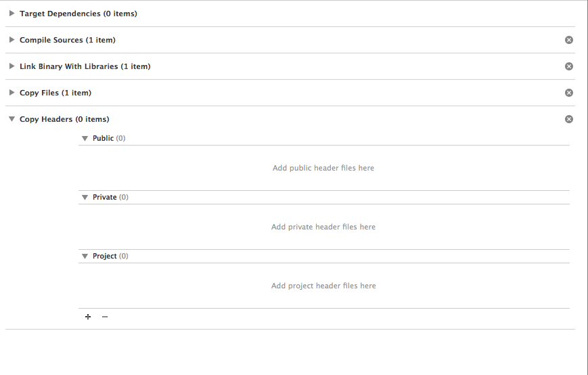Click the 'Add public header files here' area
588x375 pixels.
point(323,168)
